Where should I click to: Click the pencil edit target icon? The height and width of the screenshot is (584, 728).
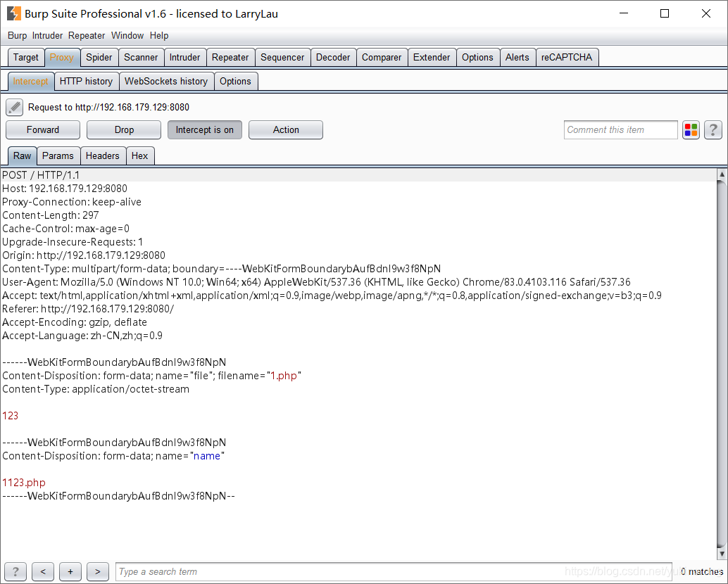click(x=14, y=107)
